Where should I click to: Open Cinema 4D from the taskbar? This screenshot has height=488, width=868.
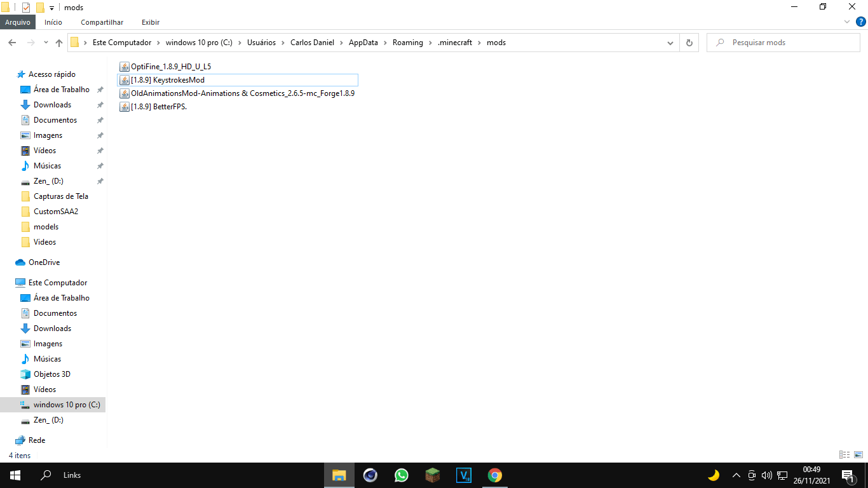[370, 475]
